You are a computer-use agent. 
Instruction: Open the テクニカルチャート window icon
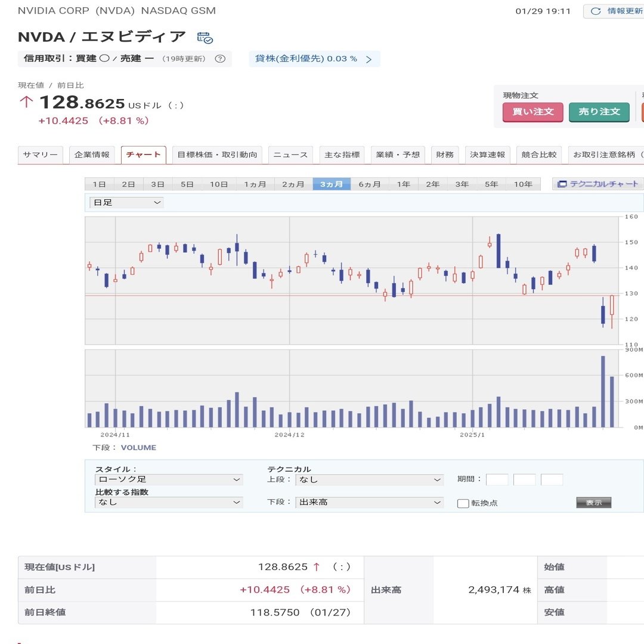[562, 184]
